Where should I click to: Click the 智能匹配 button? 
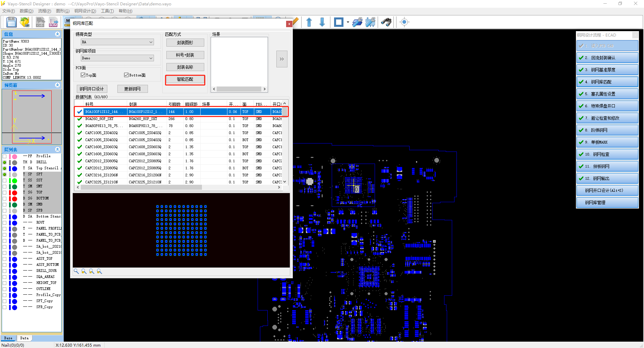coord(185,79)
